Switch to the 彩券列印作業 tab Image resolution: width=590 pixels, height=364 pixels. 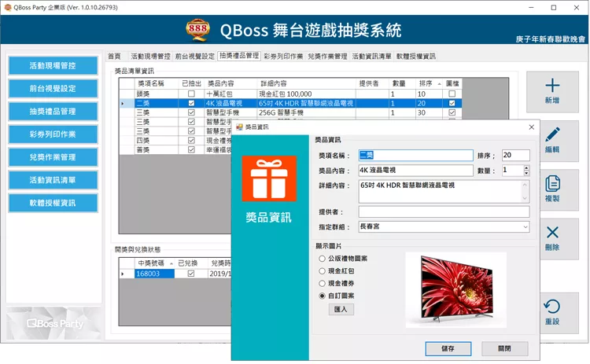(283, 57)
